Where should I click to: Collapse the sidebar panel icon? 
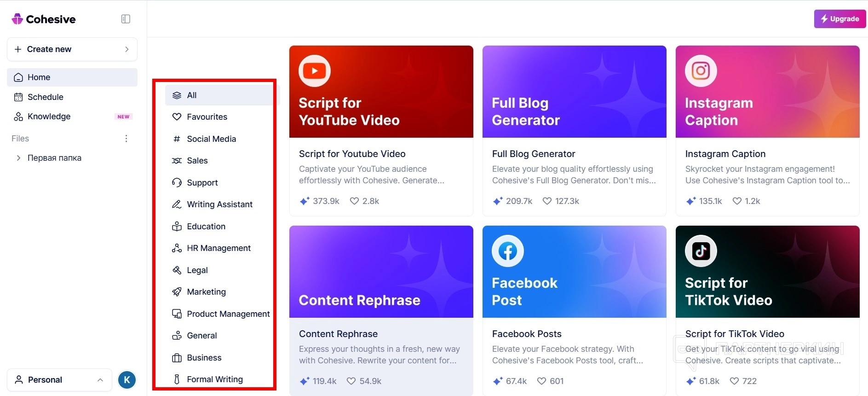pos(126,19)
